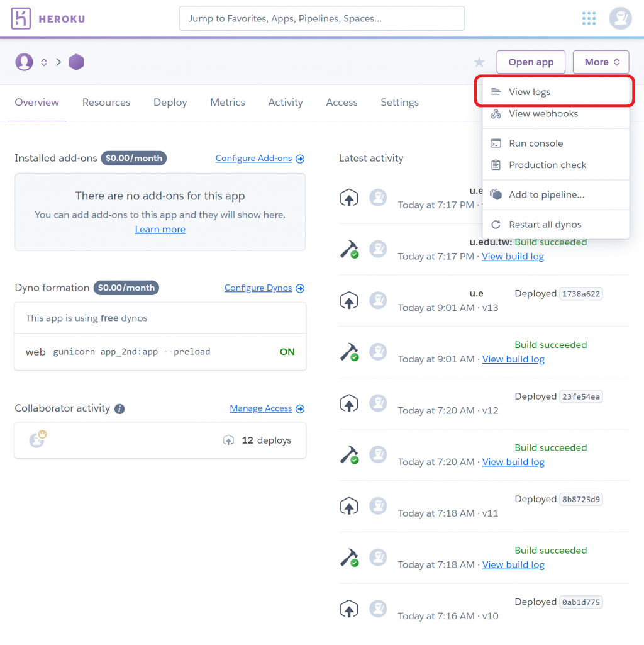Click the Open app button
This screenshot has width=644, height=645.
531,62
